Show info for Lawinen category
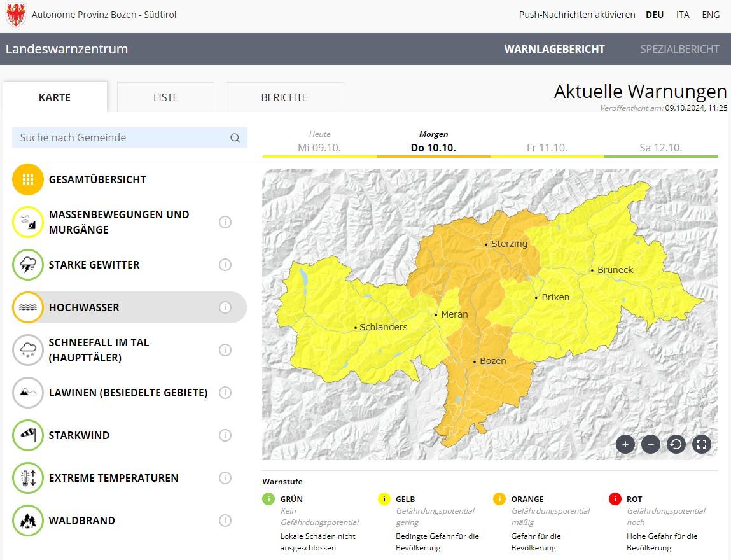The image size is (731, 560). click(x=225, y=393)
